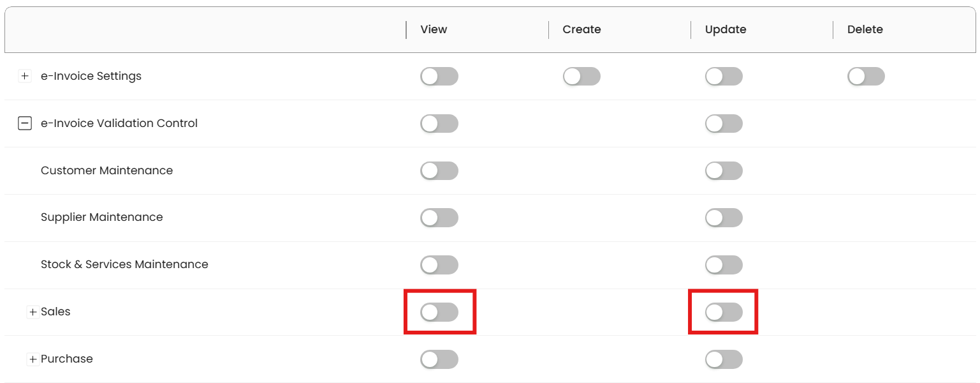
Task: Click the Delete column header
Action: click(x=865, y=29)
